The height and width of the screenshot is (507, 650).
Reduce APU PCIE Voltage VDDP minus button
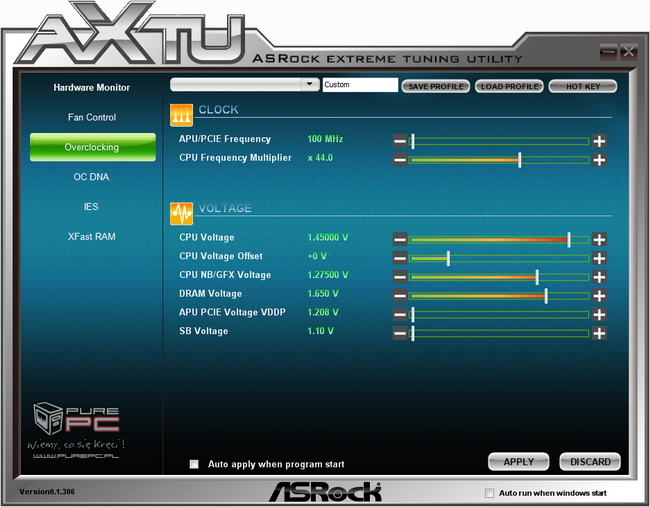400,314
